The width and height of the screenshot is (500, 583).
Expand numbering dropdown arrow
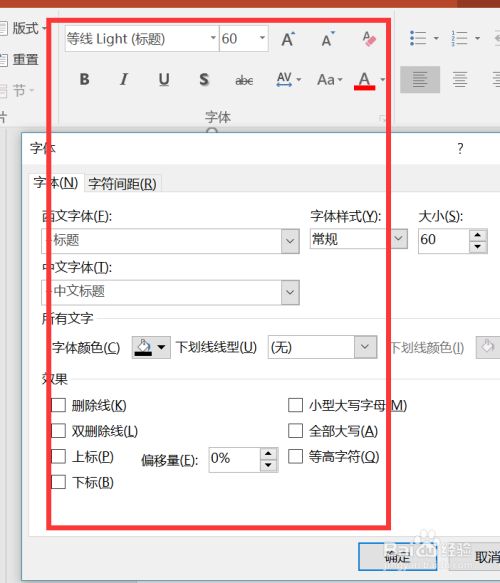coord(477,38)
